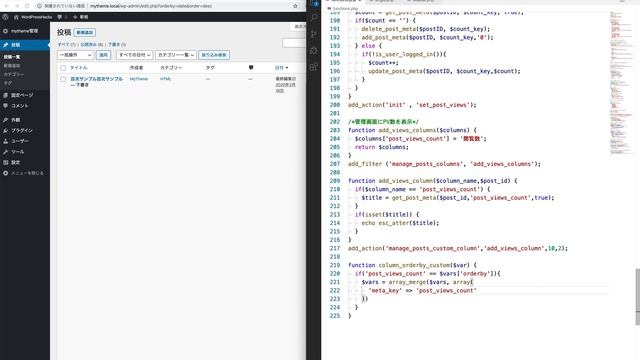The width and height of the screenshot is (640, 360).
Task: Click the HTML category link in post row
Action: tap(166, 79)
